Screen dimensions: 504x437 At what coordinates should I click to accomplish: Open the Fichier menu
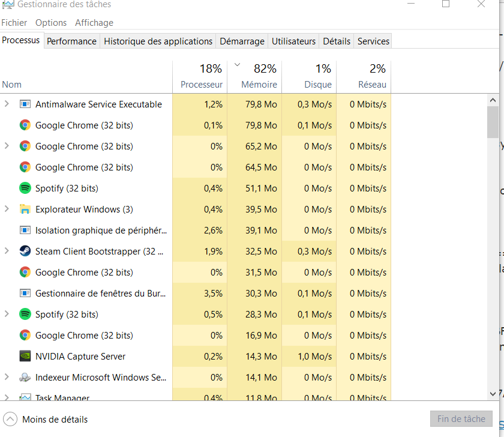point(14,23)
